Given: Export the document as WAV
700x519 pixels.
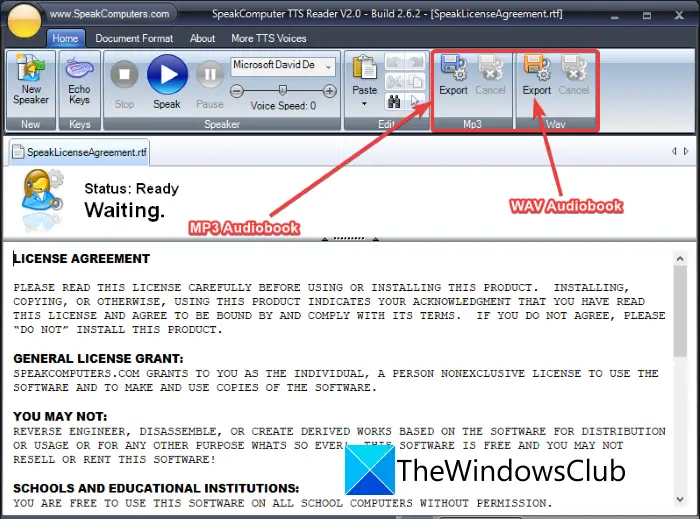Looking at the screenshot, I should 537,75.
